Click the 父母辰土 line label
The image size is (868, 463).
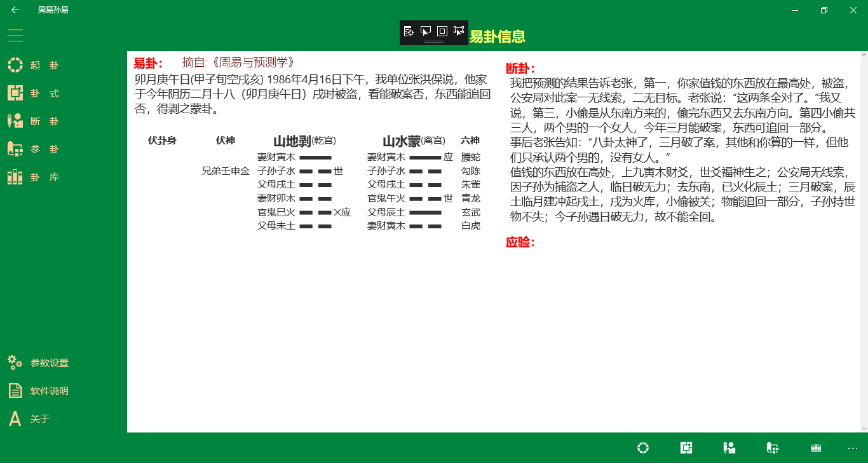[x=386, y=212]
